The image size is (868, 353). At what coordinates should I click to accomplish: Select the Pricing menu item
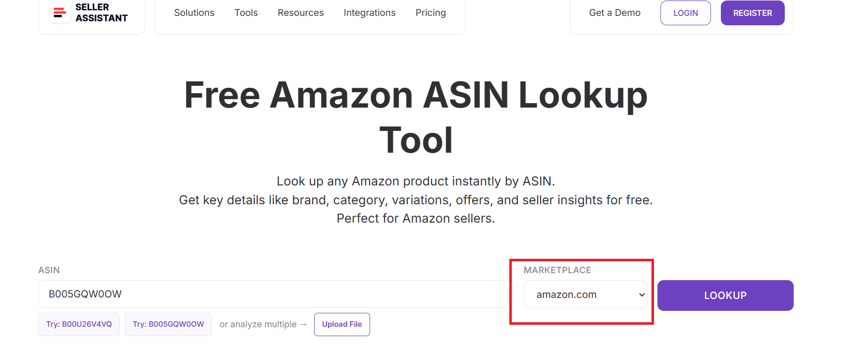(430, 13)
